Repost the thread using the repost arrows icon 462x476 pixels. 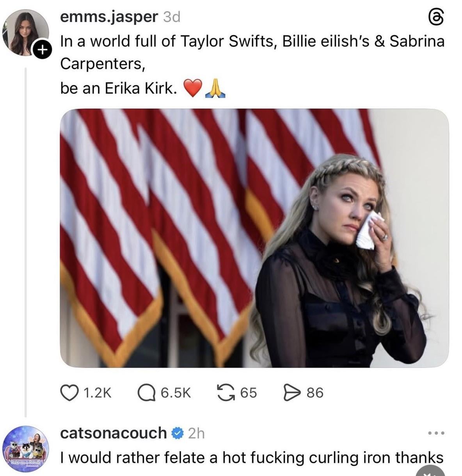pos(226,393)
